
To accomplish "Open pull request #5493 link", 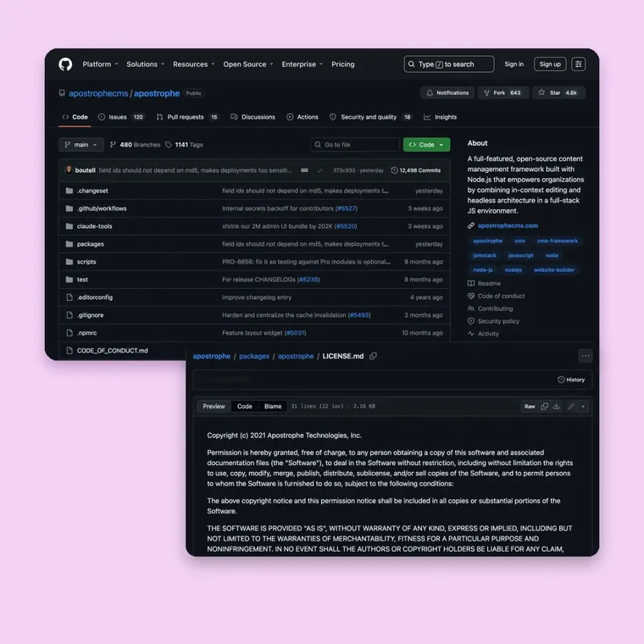I will click(359, 315).
